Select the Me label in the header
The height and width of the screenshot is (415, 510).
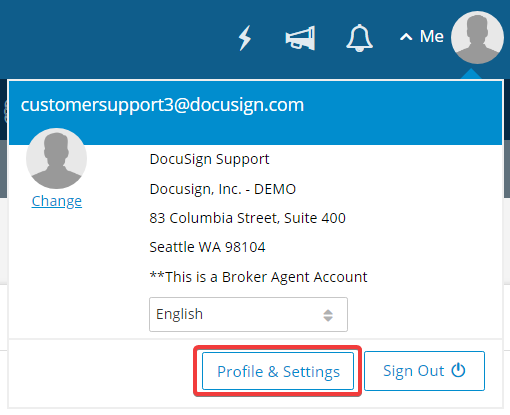click(x=432, y=36)
